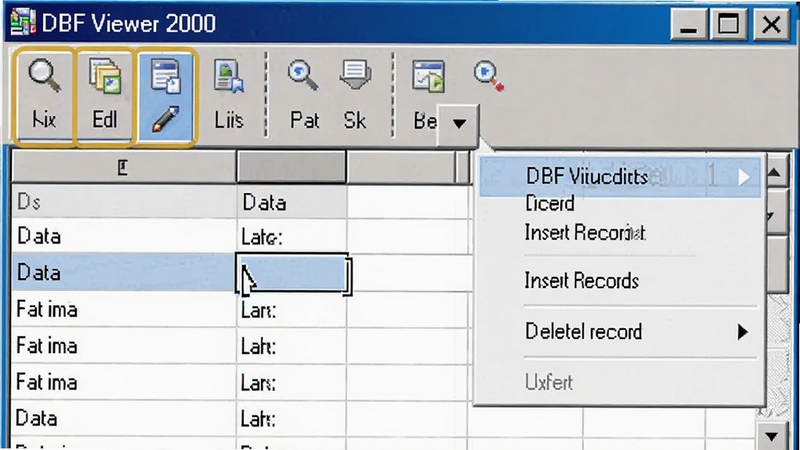This screenshot has height=450, width=800.
Task: Click the 'Late:' cell in second row
Action: [x=291, y=237]
